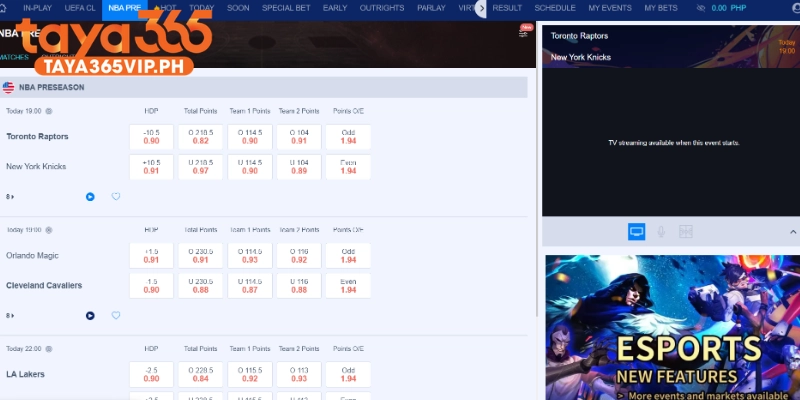This screenshot has width=800, height=400.
Task: Select Raptors Over 114.5 team points
Action: tap(250, 137)
